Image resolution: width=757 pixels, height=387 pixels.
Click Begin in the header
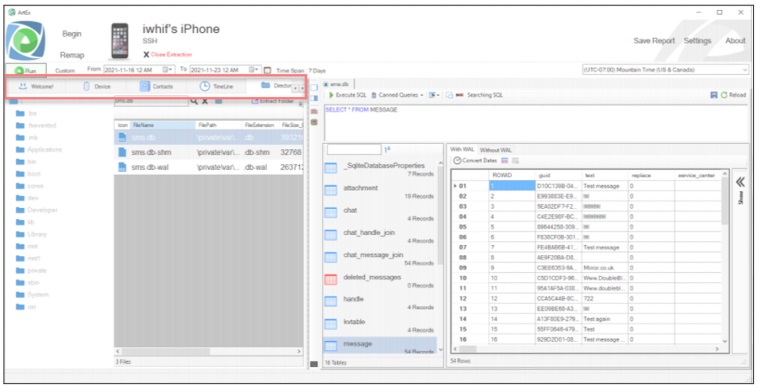point(71,34)
